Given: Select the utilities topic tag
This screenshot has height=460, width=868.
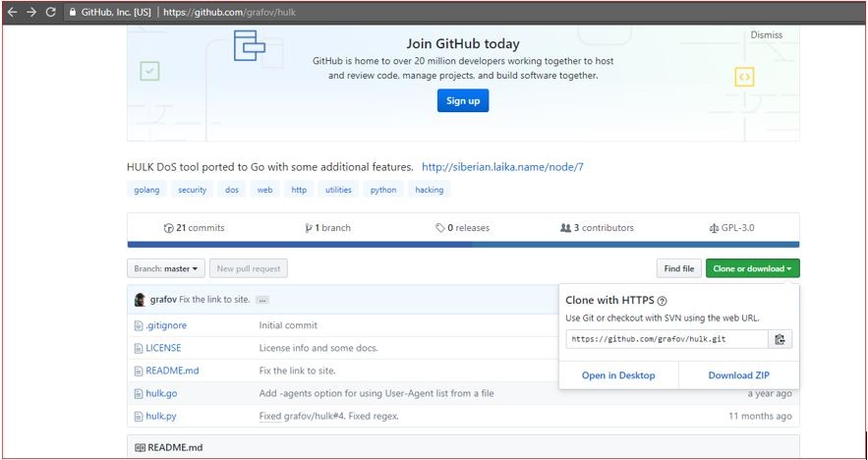Looking at the screenshot, I should 338,190.
